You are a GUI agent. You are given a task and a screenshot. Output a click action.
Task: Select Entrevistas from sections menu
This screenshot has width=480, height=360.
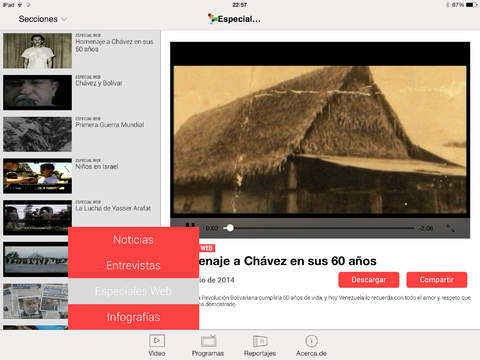133,265
